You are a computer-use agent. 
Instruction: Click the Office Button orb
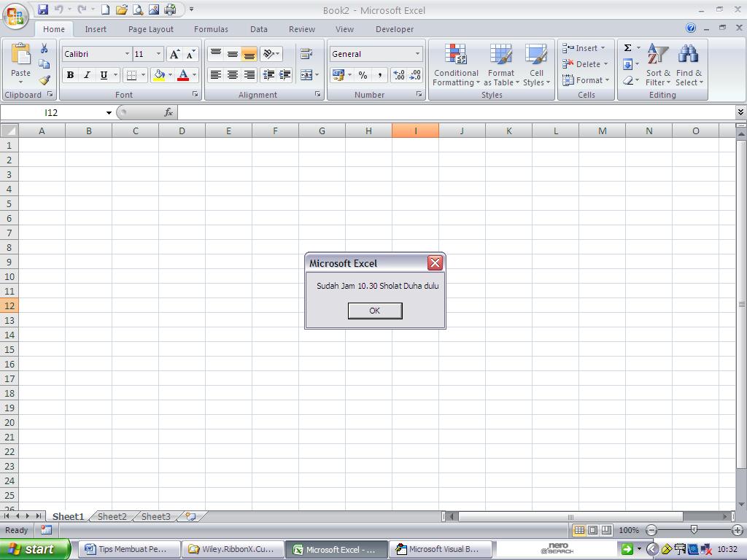[15, 17]
